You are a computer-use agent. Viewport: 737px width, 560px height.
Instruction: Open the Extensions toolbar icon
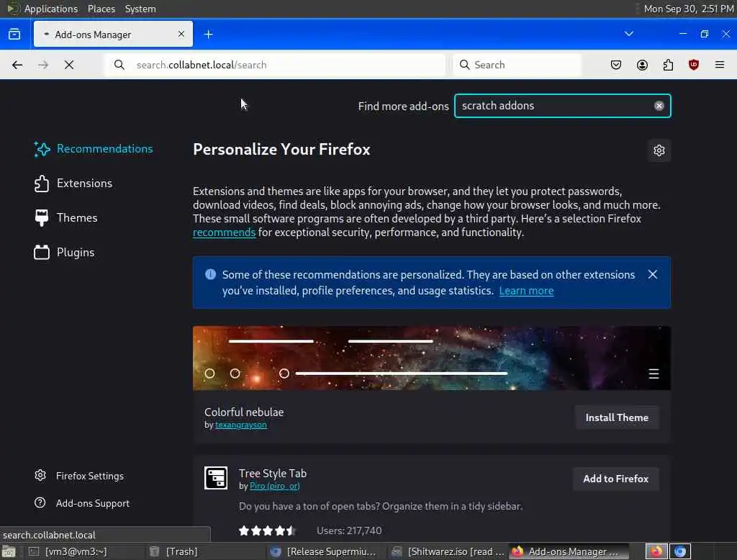668,65
